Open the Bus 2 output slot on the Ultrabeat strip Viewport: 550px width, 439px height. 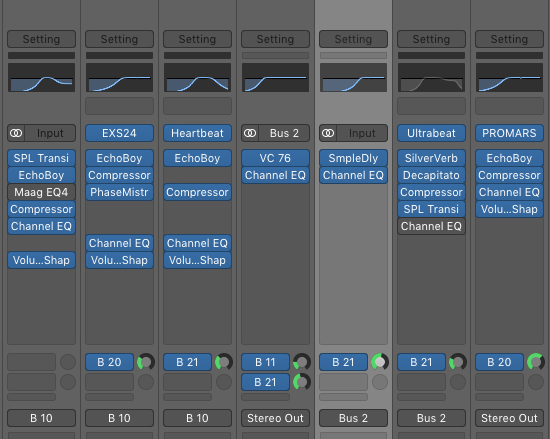click(x=431, y=418)
